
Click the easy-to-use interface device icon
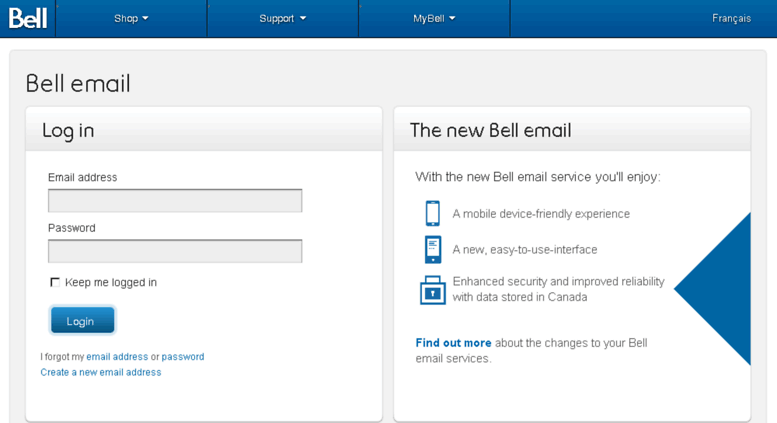coord(433,249)
